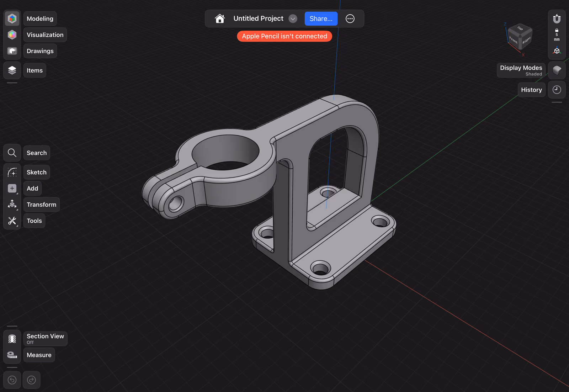This screenshot has width=569, height=392.
Task: Select the Transform tool icon
Action: coord(12,204)
